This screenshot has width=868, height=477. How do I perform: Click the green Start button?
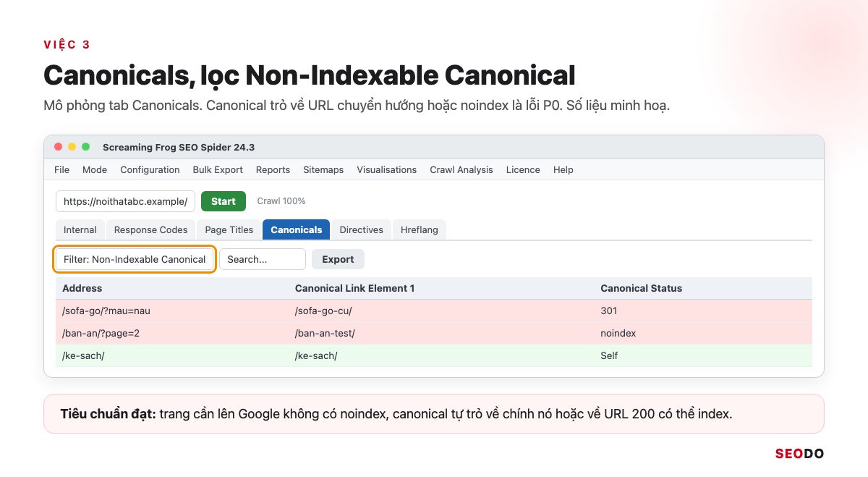[x=224, y=201]
